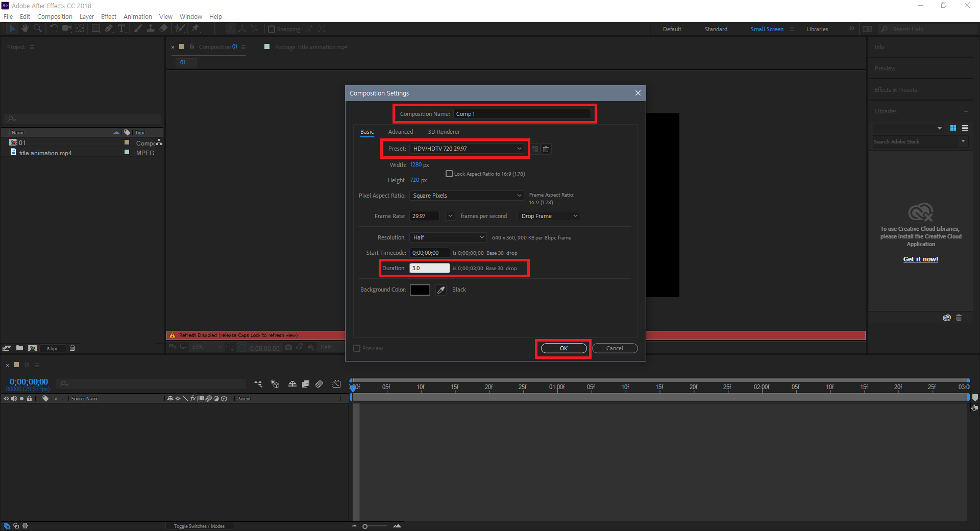Viewport: 980px width, 531px height.
Task: Open the composition mini-flowchart in timeline
Action: (258, 384)
